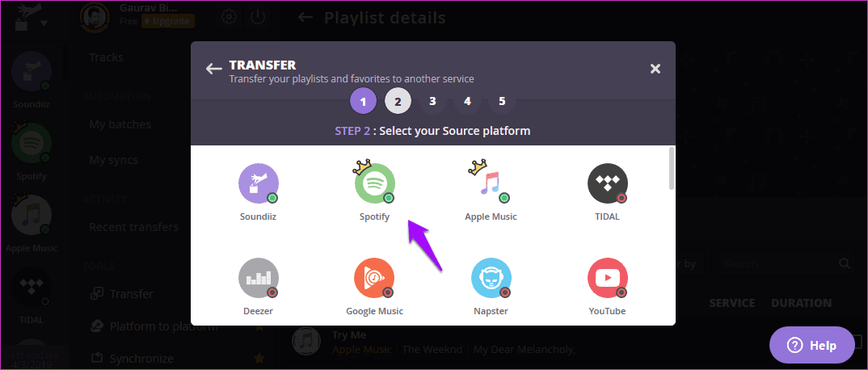Sort by the DURATION column header

click(x=802, y=303)
